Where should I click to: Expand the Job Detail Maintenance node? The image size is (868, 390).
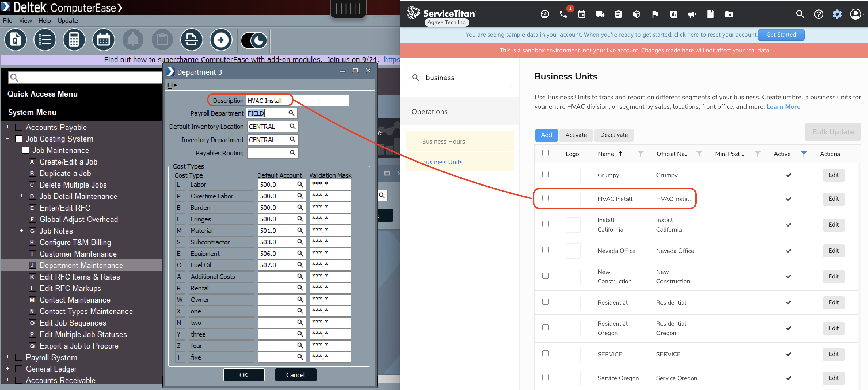(22, 196)
